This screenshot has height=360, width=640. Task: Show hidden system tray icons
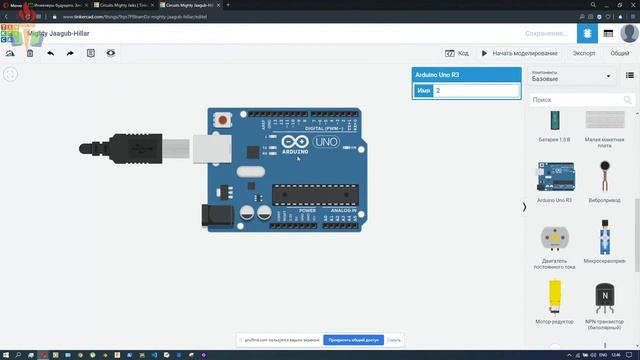pyautogui.click(x=569, y=355)
